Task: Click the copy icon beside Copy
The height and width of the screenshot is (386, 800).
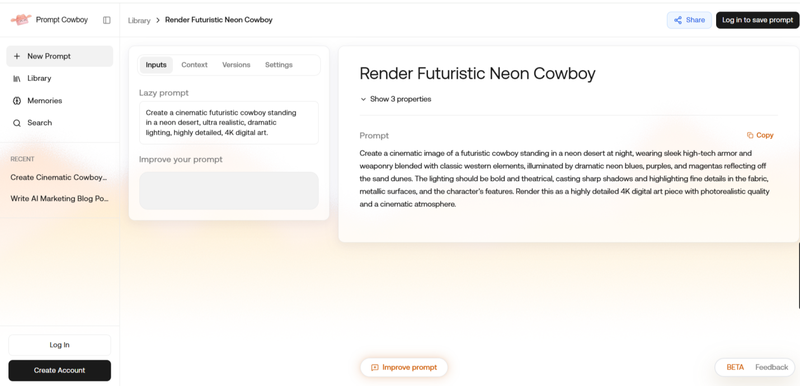Action: [750, 135]
